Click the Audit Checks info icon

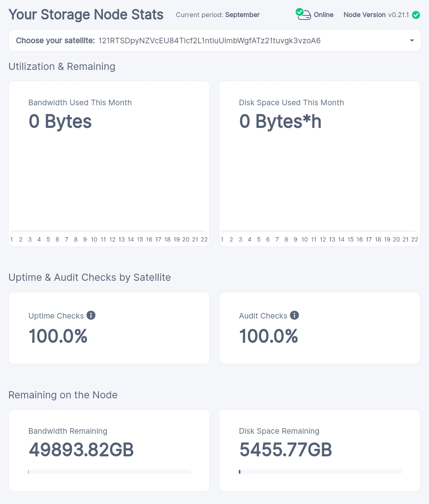[x=294, y=315]
